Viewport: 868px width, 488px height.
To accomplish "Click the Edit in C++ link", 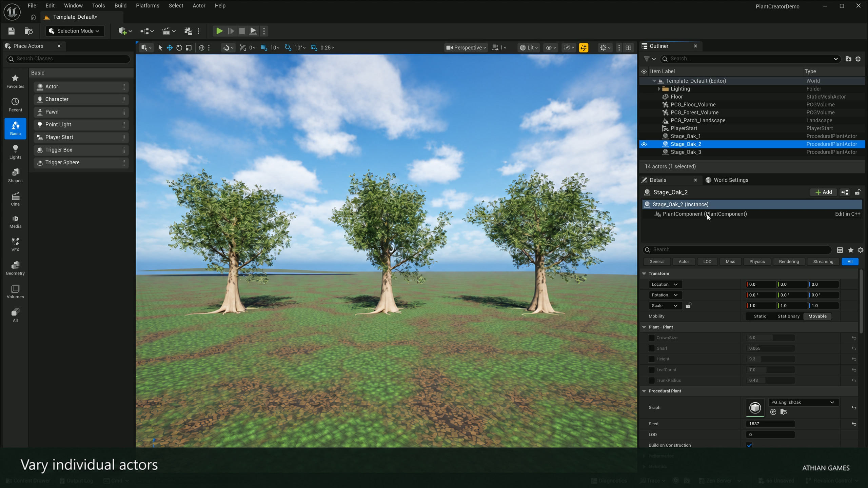I will point(848,214).
